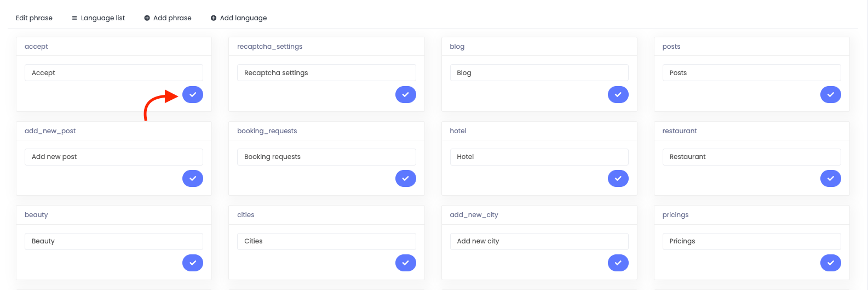Confirm the add_new_post phrase checkmark
The height and width of the screenshot is (290, 868).
tap(193, 179)
